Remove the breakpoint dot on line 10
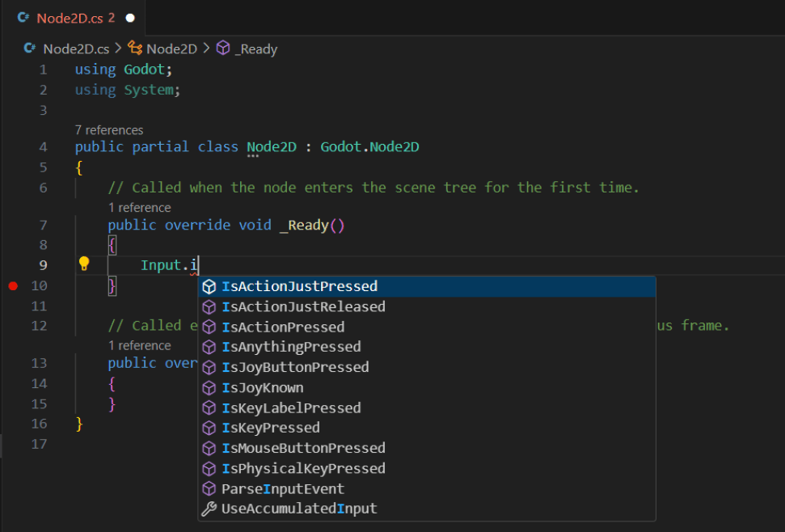 click(13, 285)
